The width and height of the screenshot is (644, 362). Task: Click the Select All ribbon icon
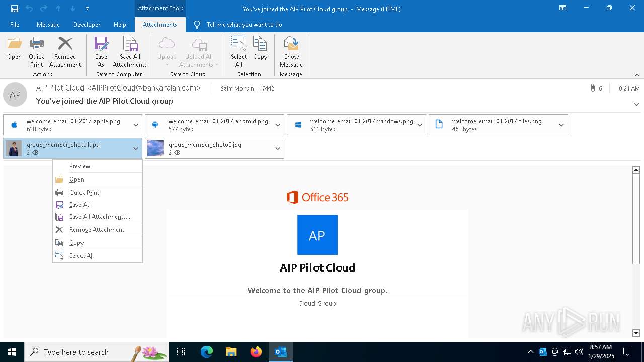click(x=239, y=52)
